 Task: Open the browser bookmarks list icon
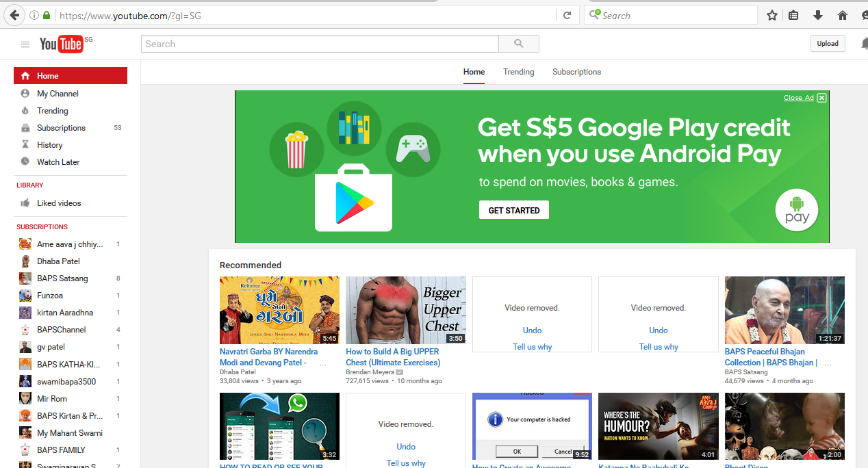793,15
